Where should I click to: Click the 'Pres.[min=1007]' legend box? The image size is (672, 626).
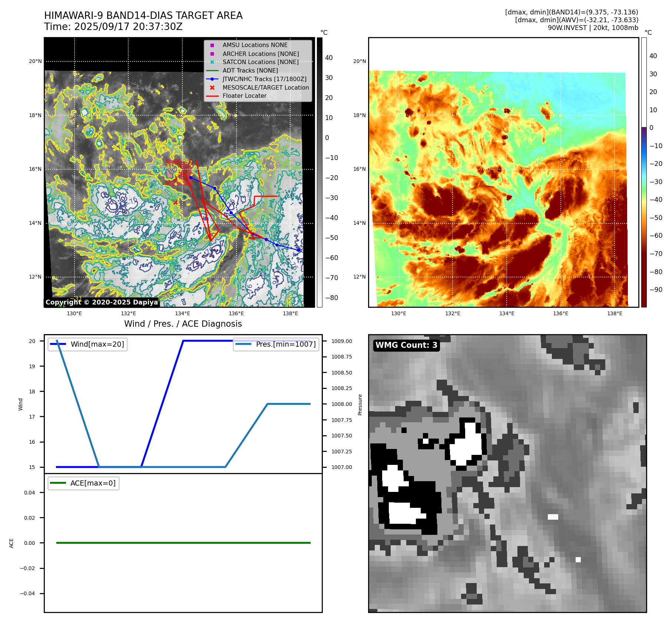[276, 344]
